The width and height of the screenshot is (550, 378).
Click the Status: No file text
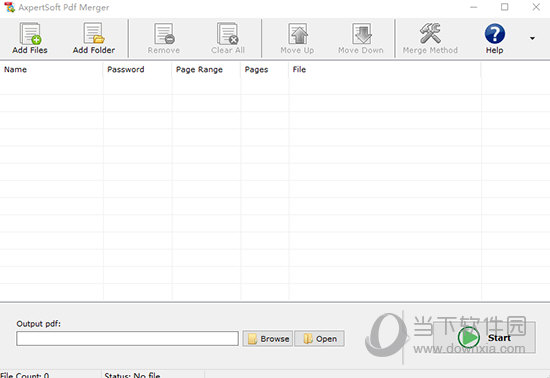pyautogui.click(x=132, y=375)
